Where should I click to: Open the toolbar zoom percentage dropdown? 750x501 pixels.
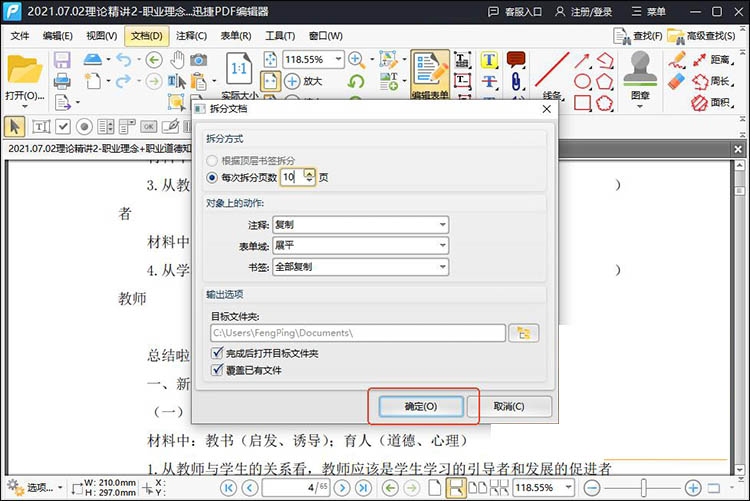(338, 59)
